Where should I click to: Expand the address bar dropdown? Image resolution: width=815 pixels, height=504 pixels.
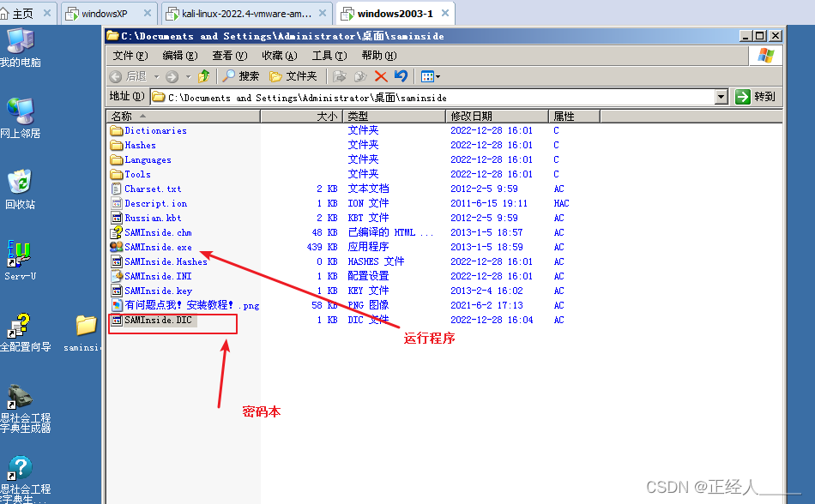point(721,97)
